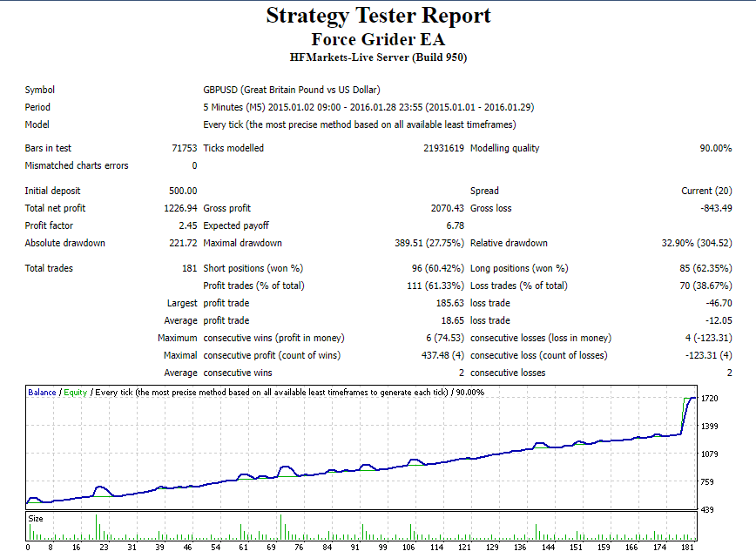Viewport: 756px width, 558px height.
Task: Click the 'Symbol' row label
Action: point(40,91)
